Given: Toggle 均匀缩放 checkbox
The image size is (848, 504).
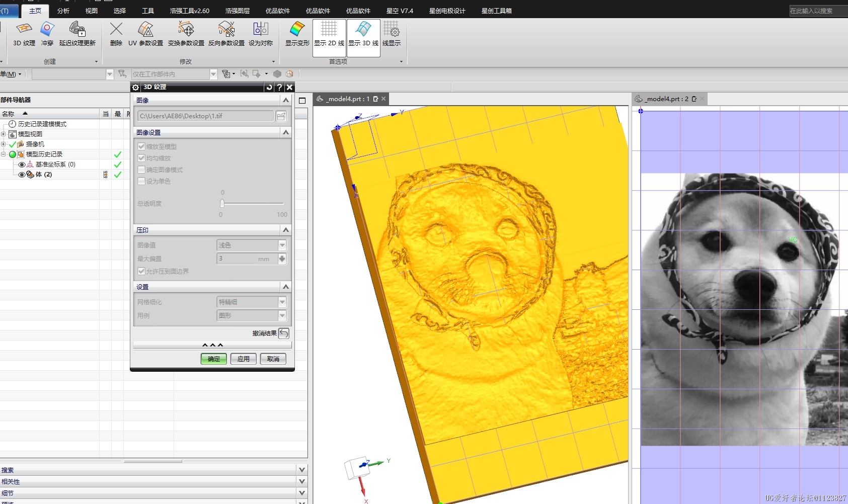Looking at the screenshot, I should point(141,158).
